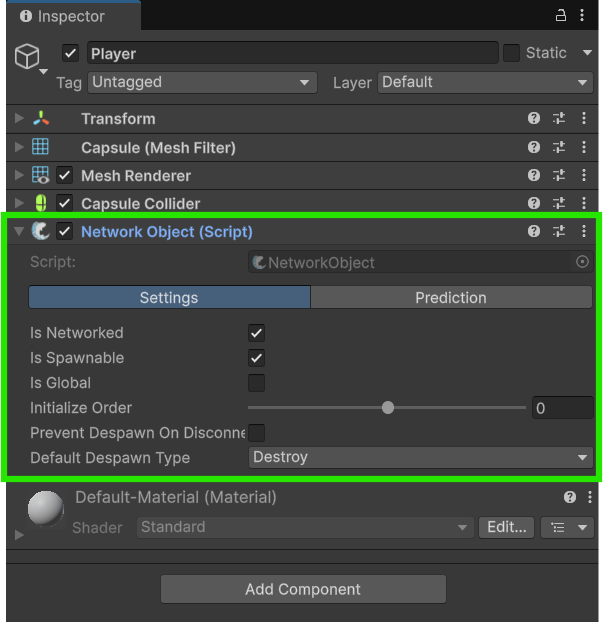Screen dimensions: 603x622
Task: Disable the Capsule Collider component checkbox
Action: tap(64, 203)
